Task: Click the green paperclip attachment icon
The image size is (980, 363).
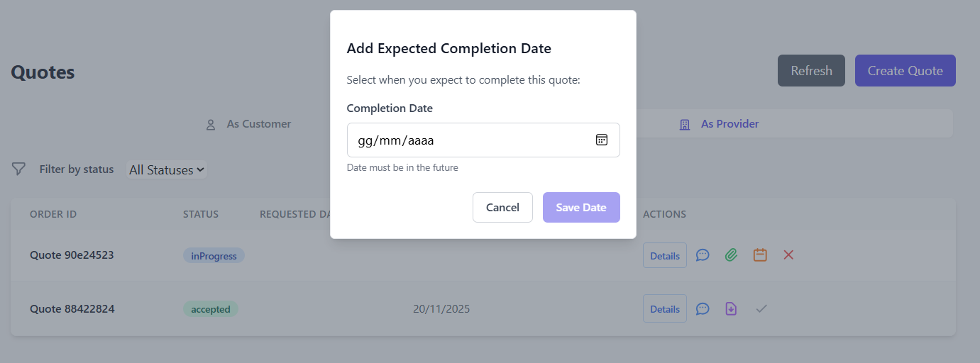Action: click(732, 255)
